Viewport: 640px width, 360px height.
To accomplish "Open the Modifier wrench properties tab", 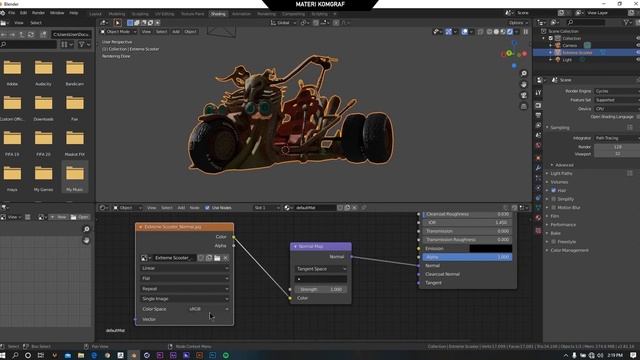I will click(538, 168).
